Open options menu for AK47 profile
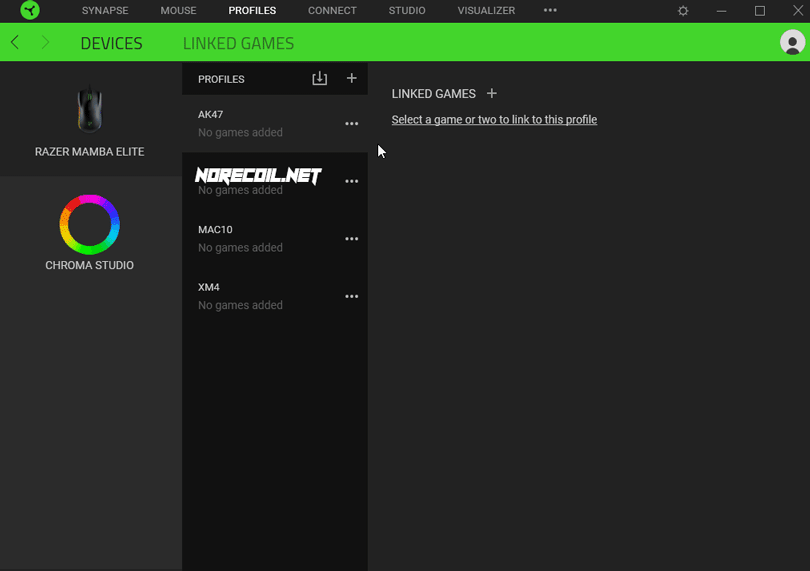 (352, 124)
